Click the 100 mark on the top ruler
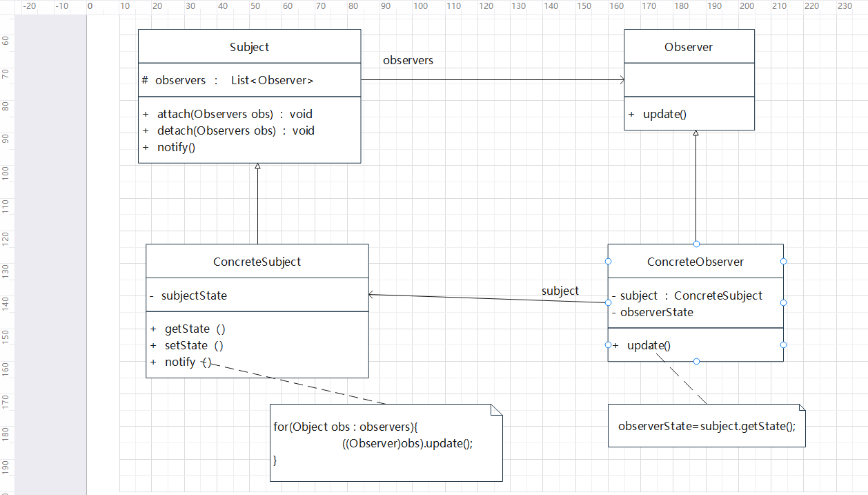868x495 pixels. (x=421, y=6)
